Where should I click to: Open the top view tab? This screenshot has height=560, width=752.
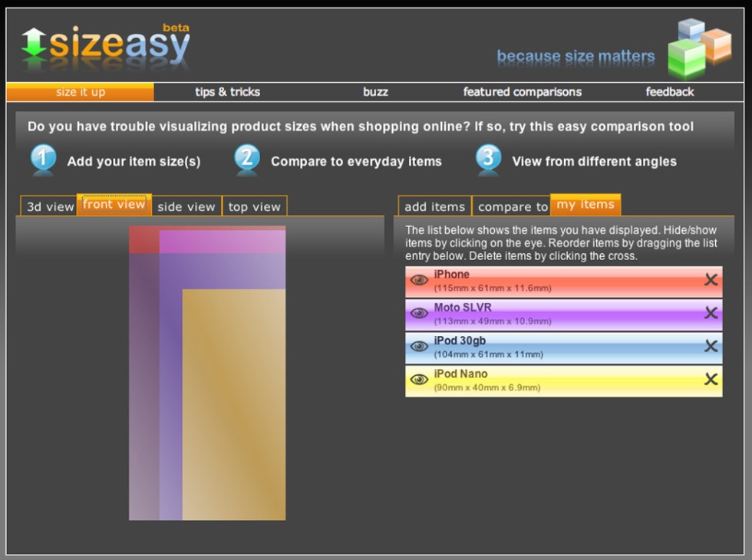tap(255, 206)
